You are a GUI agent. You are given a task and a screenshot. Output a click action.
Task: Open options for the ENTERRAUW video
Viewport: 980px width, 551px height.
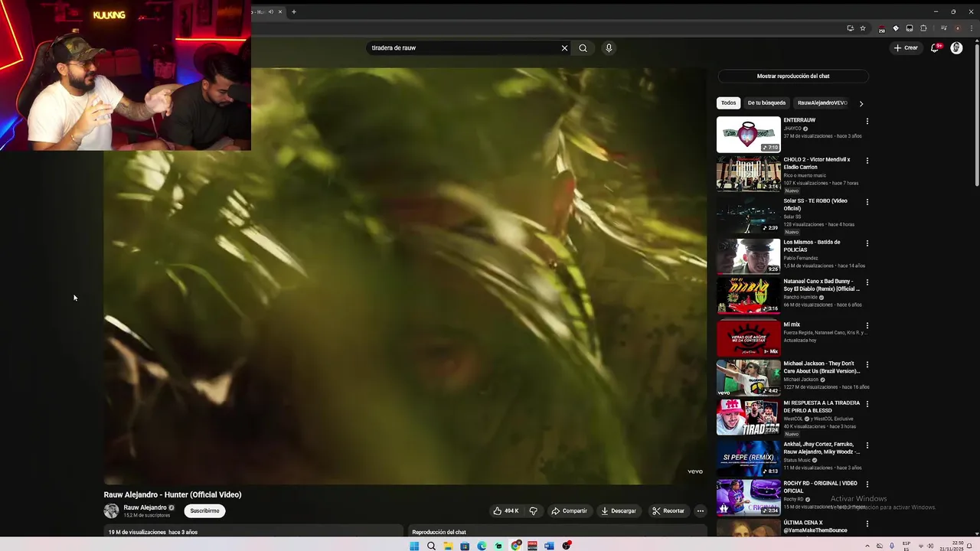tap(867, 121)
